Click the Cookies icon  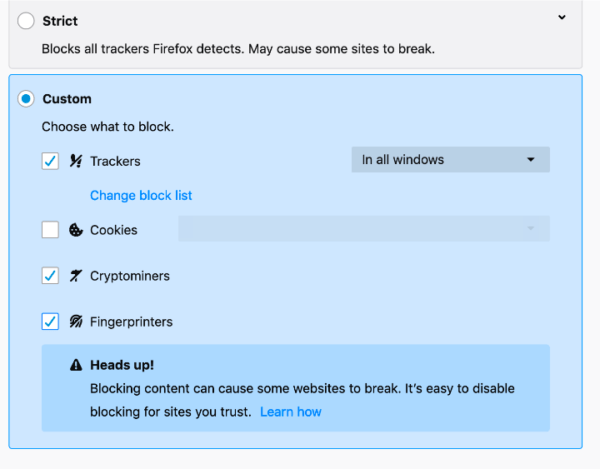pos(76,230)
